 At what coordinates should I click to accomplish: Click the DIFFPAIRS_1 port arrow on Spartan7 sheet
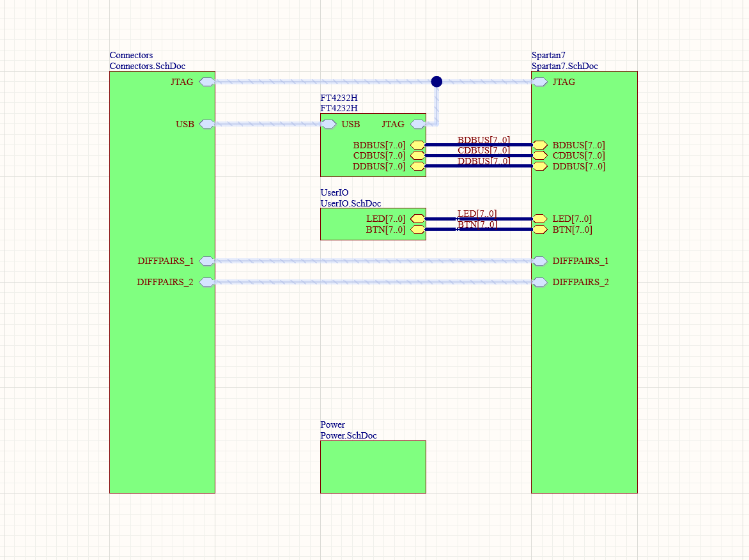(x=539, y=261)
